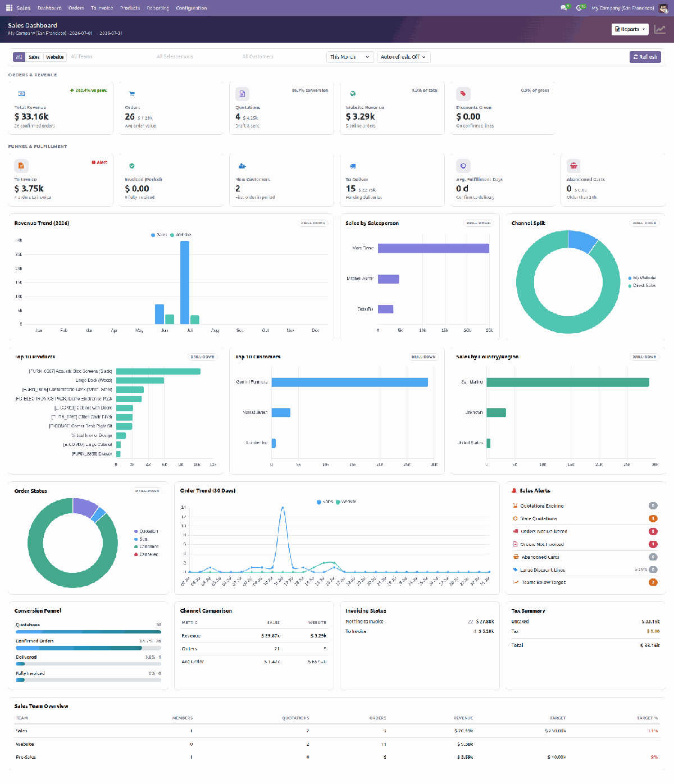The image size is (674, 784).
Task: Open the All Salespersons filter selector
Action: [195, 57]
